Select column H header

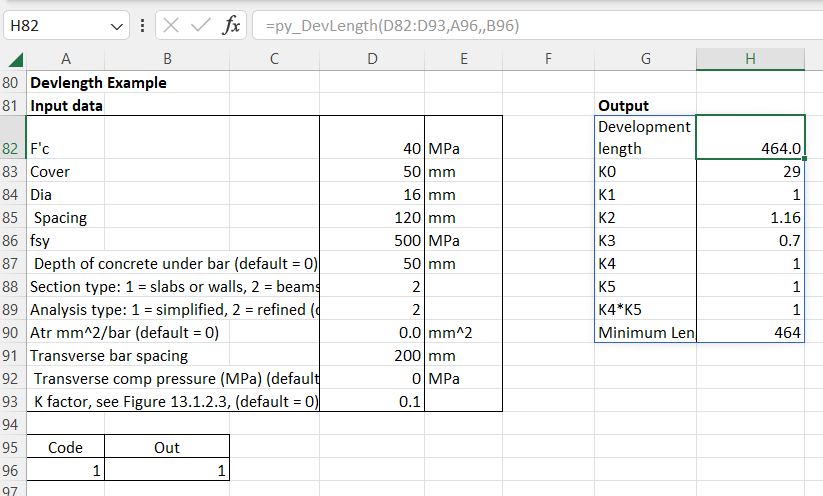pyautogui.click(x=750, y=60)
